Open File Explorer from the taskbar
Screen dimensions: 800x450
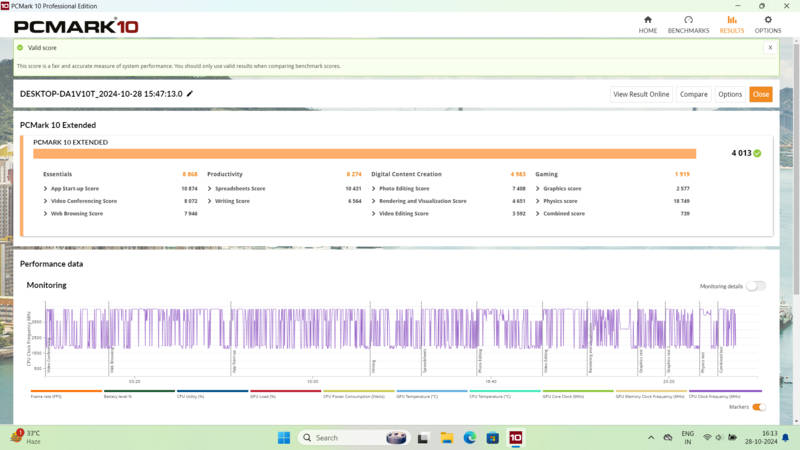pos(446,438)
